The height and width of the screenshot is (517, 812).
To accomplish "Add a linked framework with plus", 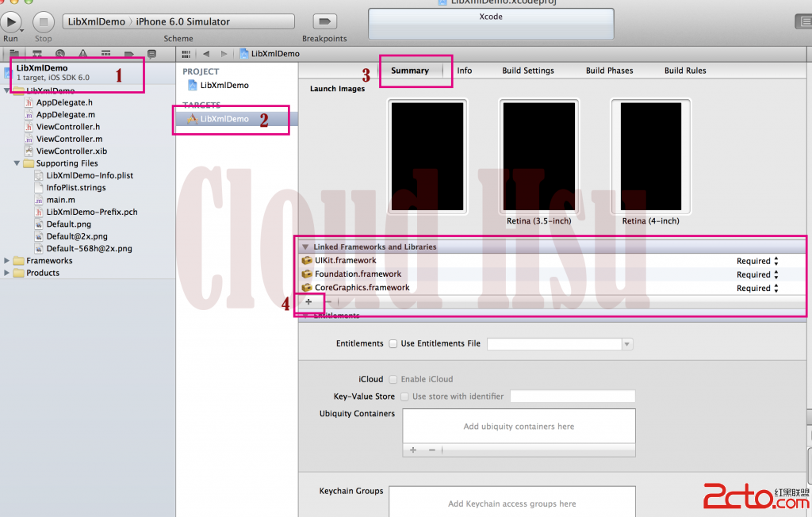I will pyautogui.click(x=308, y=301).
